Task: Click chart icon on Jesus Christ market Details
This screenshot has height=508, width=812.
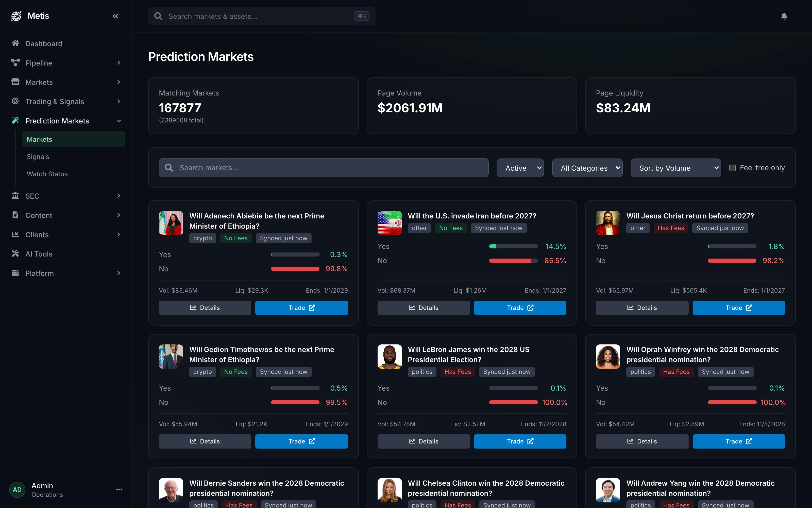Action: point(630,307)
